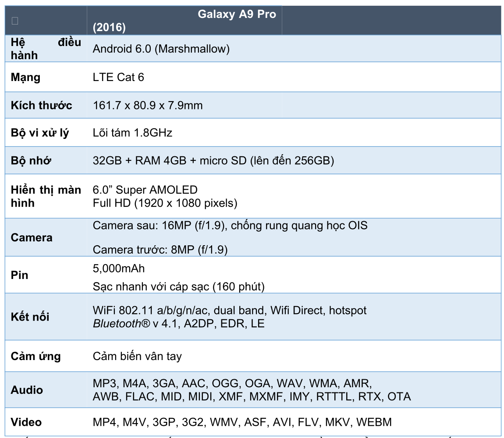
Task: Click 'Cảm biến vân tay' value
Action: 137,357
